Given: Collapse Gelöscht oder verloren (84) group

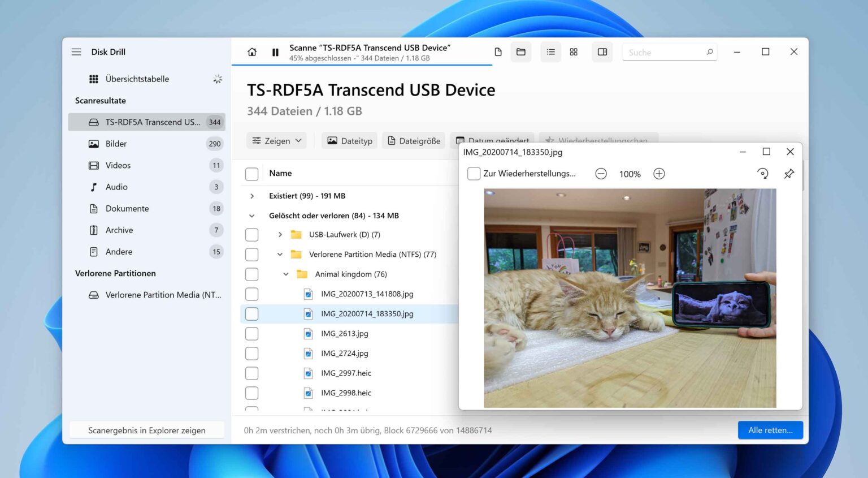Looking at the screenshot, I should (252, 216).
